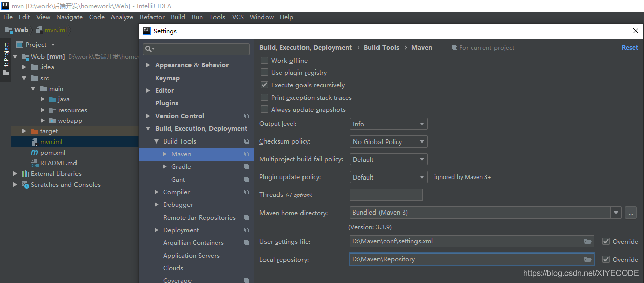Select Clouds in the settings tree

173,268
